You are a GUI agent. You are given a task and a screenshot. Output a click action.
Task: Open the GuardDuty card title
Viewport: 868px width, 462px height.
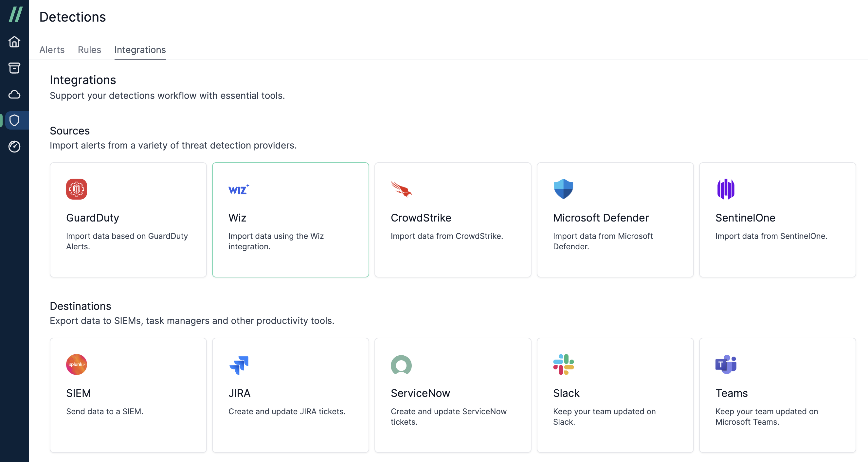coord(93,218)
